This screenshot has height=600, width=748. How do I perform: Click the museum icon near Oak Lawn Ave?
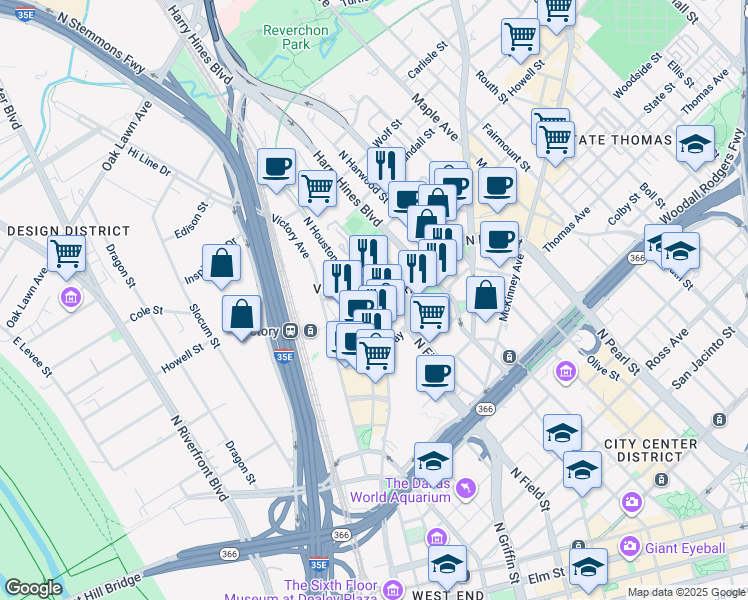tap(70, 297)
